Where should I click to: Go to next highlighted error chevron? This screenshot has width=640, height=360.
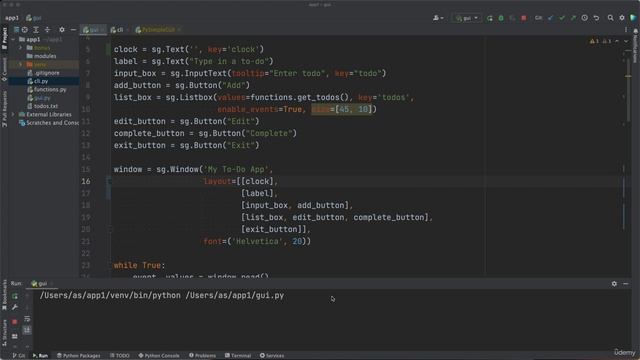click(x=626, y=41)
